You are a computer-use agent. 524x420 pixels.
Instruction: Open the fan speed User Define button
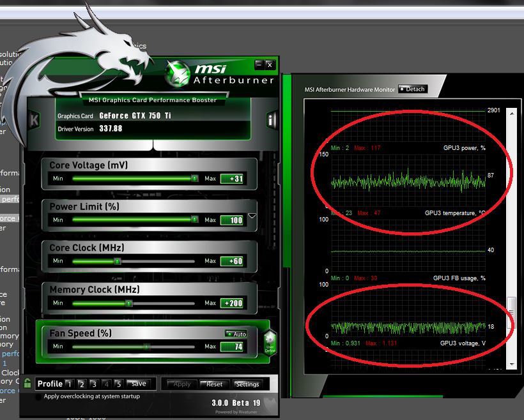click(270, 343)
